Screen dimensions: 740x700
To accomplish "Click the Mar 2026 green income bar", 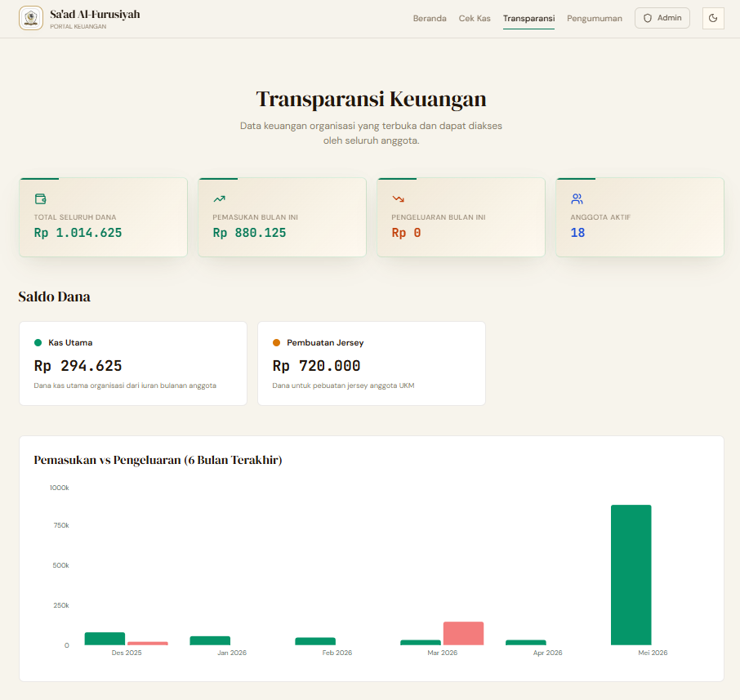I will (x=421, y=642).
